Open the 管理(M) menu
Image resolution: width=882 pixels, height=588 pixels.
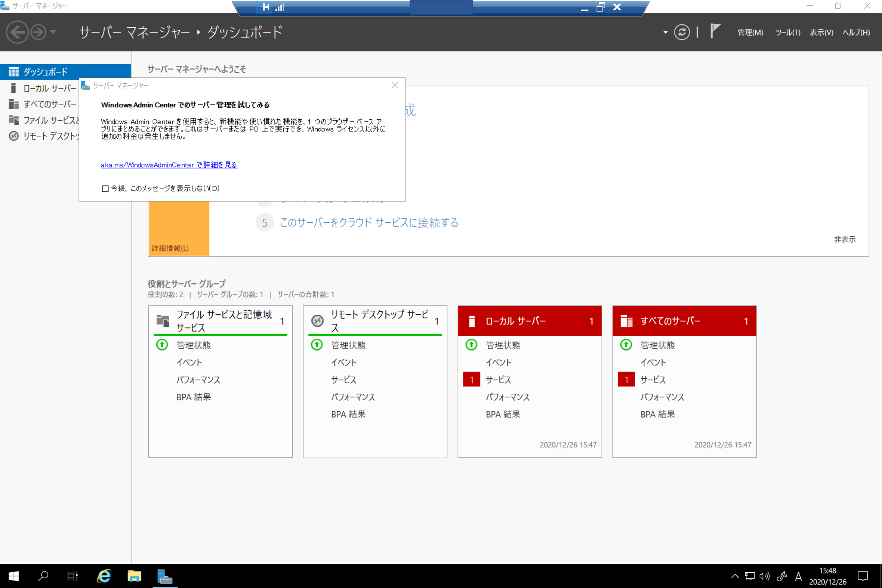coord(750,33)
